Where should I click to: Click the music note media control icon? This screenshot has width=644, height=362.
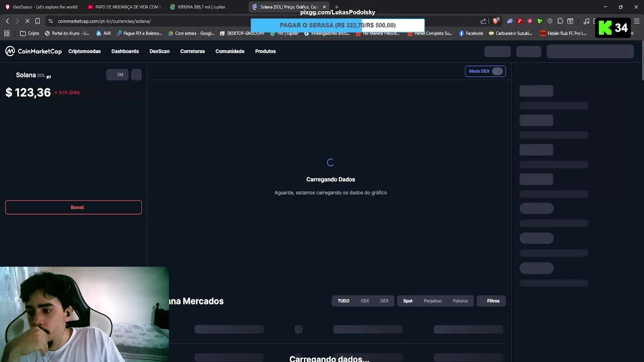586,21
